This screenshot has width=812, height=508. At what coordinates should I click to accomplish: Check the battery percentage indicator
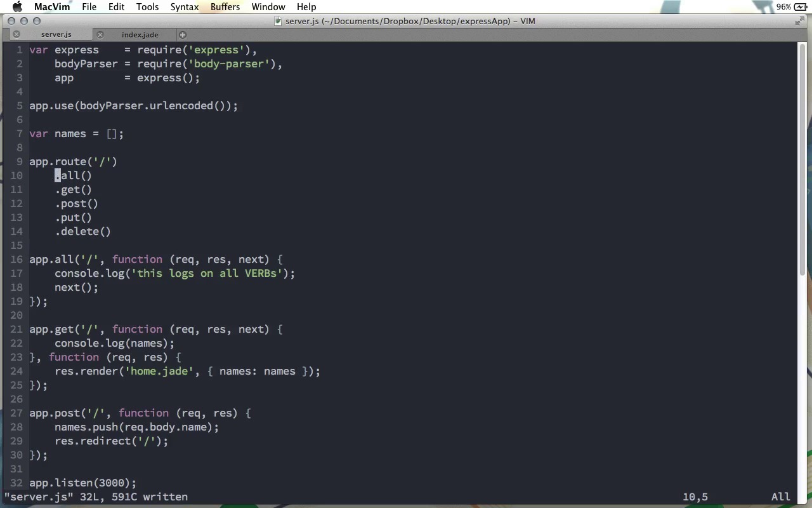click(x=783, y=7)
